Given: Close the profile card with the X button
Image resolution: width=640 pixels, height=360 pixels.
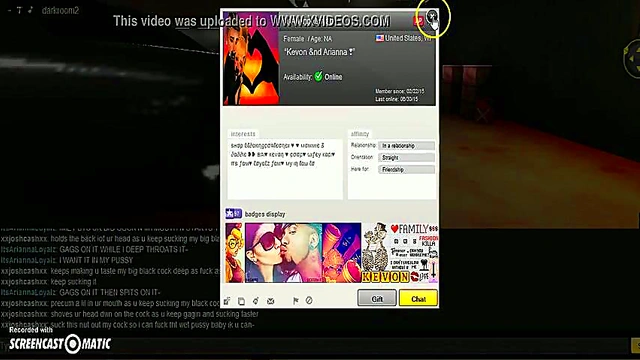Looking at the screenshot, I should [x=431, y=17].
